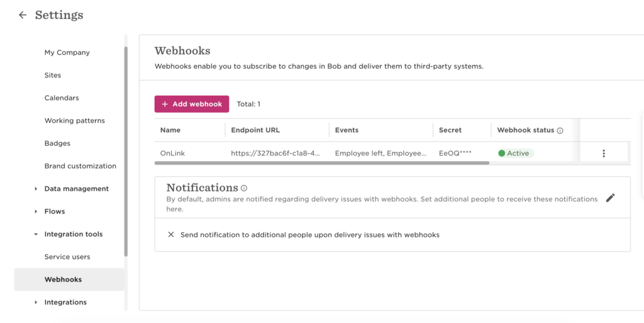Image resolution: width=644 pixels, height=323 pixels.
Task: Open the OnLink webhook three-dot menu
Action: coord(604,153)
